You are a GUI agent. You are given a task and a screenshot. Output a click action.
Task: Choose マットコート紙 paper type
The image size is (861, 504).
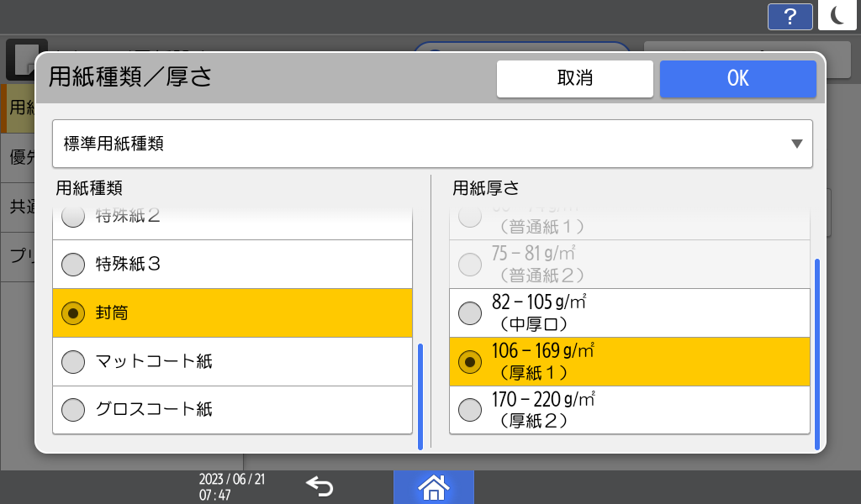click(232, 362)
